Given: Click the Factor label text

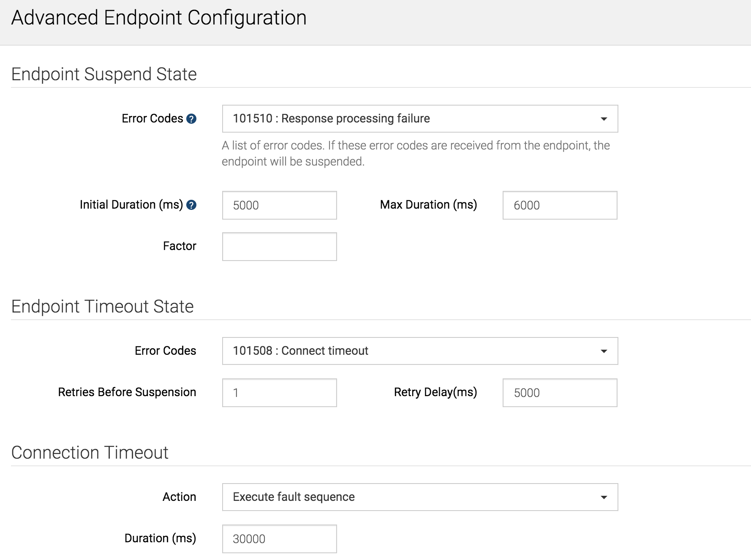Looking at the screenshot, I should pyautogui.click(x=180, y=246).
